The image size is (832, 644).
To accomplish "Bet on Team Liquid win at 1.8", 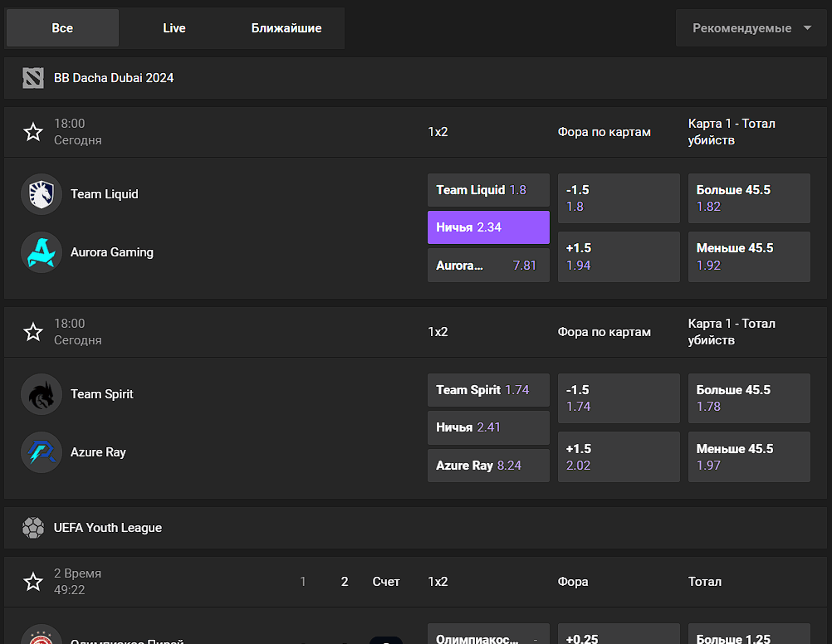I will [489, 190].
